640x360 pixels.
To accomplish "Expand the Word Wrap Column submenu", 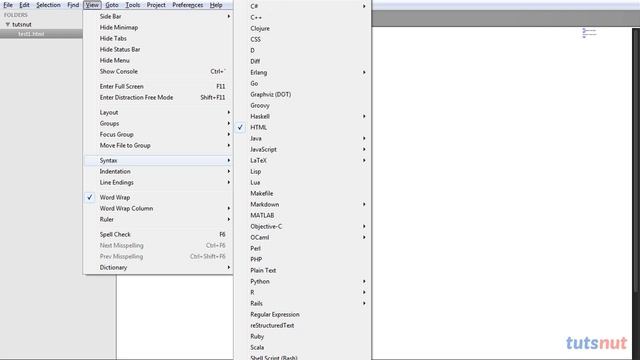I will click(x=158, y=208).
